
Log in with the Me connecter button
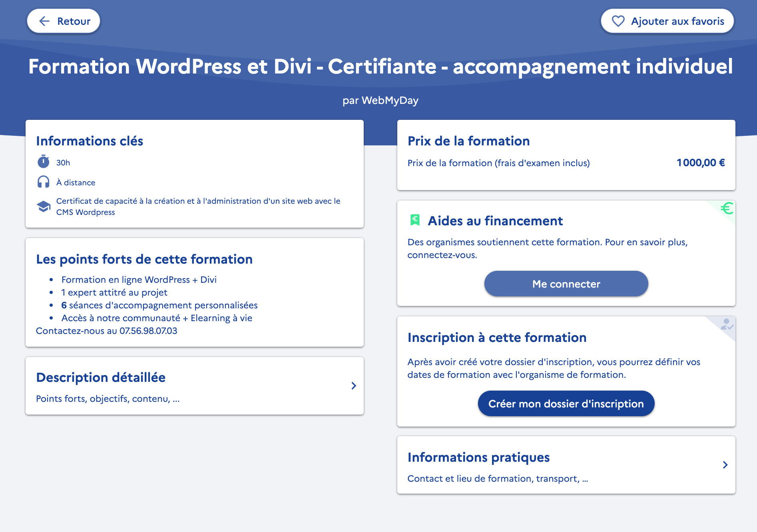tap(566, 284)
